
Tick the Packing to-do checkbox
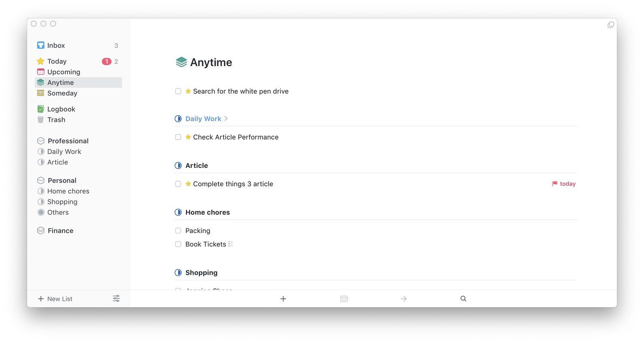(x=178, y=231)
